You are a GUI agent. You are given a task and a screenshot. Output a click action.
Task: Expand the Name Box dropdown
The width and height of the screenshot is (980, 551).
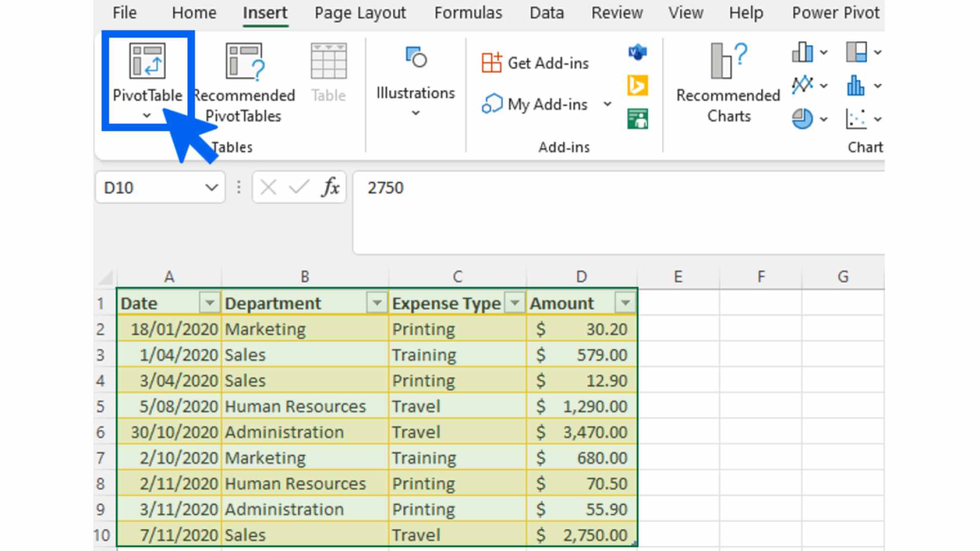point(211,188)
